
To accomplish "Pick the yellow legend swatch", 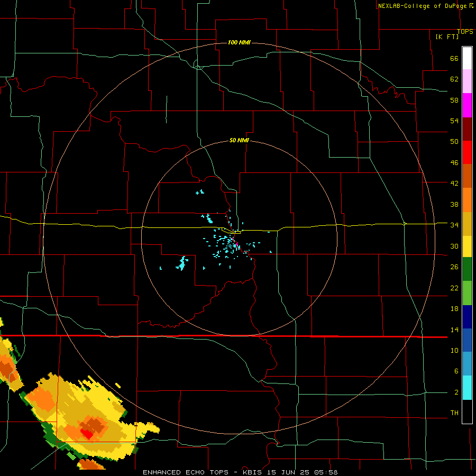I will (x=467, y=246).
